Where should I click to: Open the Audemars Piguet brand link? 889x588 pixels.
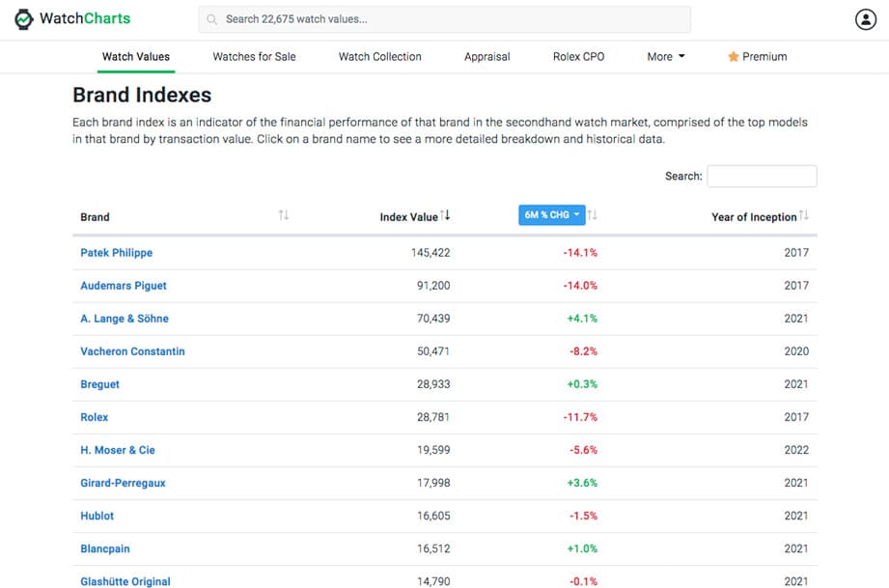124,286
